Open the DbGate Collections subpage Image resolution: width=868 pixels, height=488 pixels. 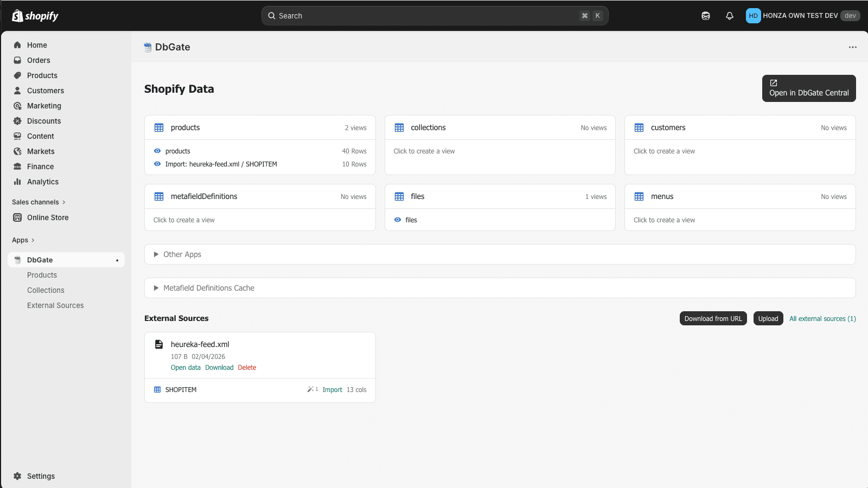click(x=46, y=290)
